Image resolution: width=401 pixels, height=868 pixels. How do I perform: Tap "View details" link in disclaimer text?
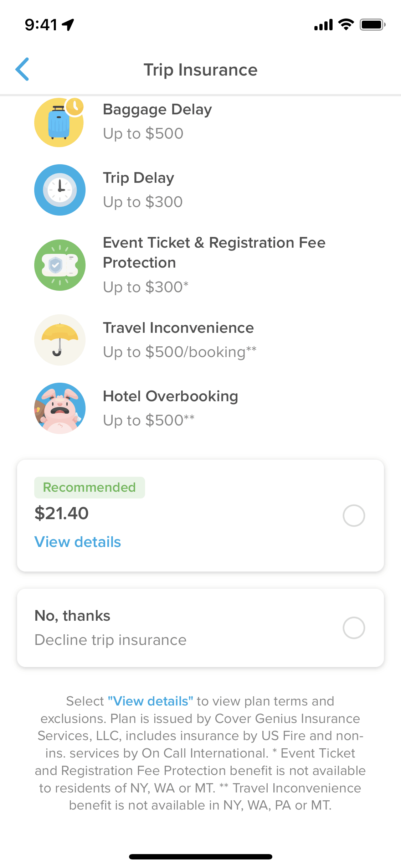point(150,701)
